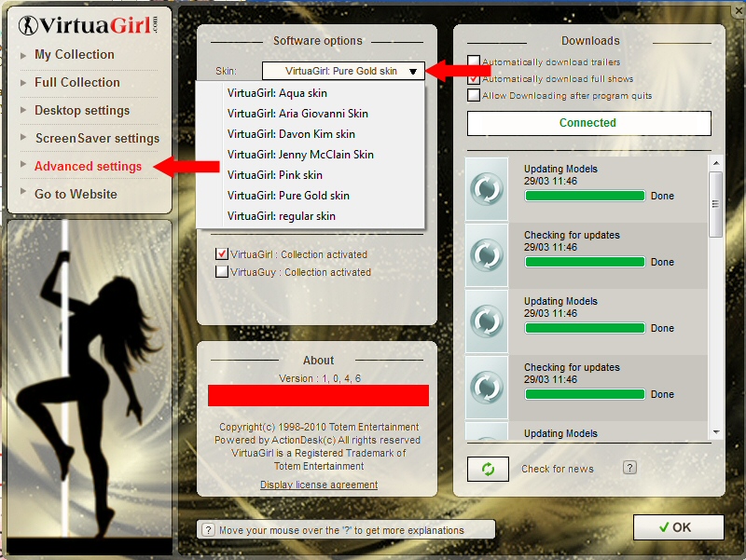Image resolution: width=746 pixels, height=560 pixels.
Task: Click the downloads list scrollbar thumb
Action: click(715, 204)
